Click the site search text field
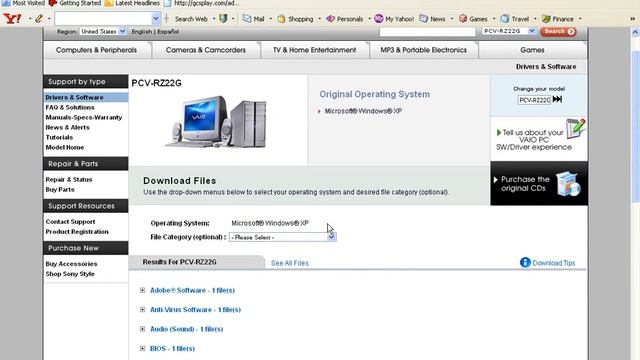This screenshot has height=360, width=640. (427, 31)
